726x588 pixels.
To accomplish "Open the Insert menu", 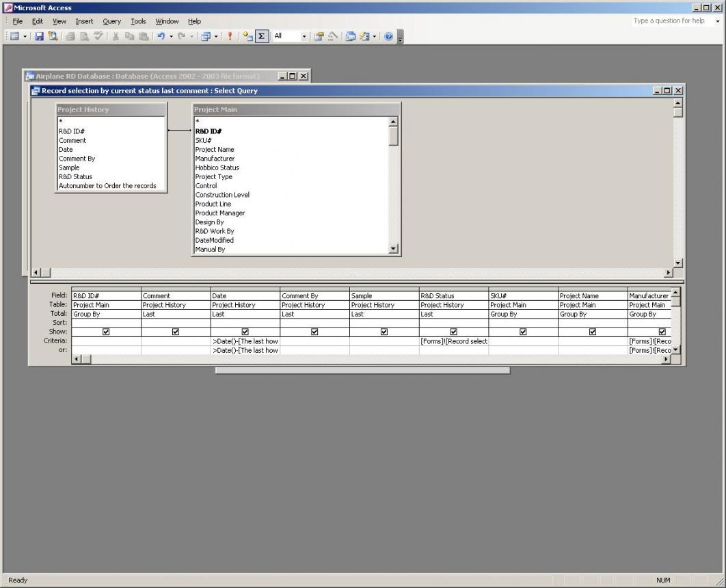I will [x=84, y=21].
